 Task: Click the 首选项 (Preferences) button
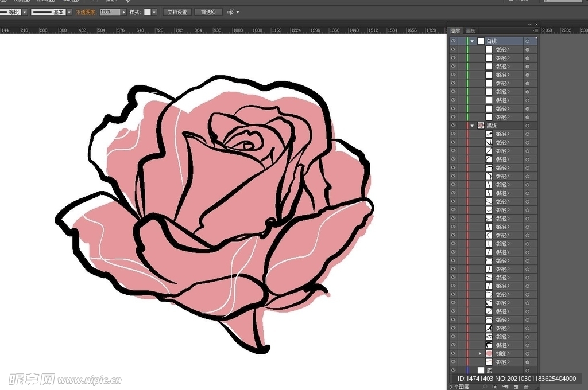pos(208,12)
